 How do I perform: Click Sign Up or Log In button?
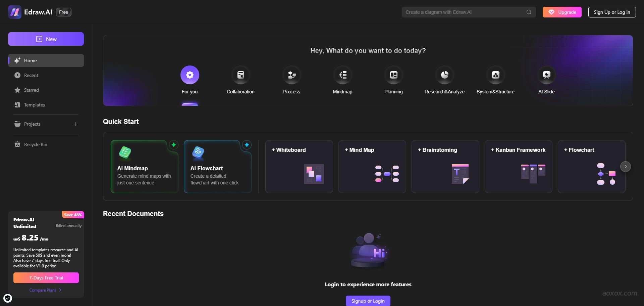point(612,12)
